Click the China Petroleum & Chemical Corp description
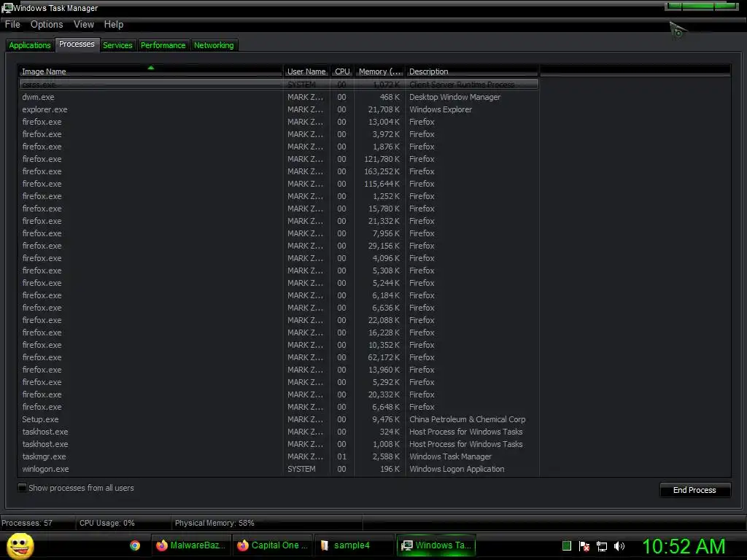 (x=468, y=419)
